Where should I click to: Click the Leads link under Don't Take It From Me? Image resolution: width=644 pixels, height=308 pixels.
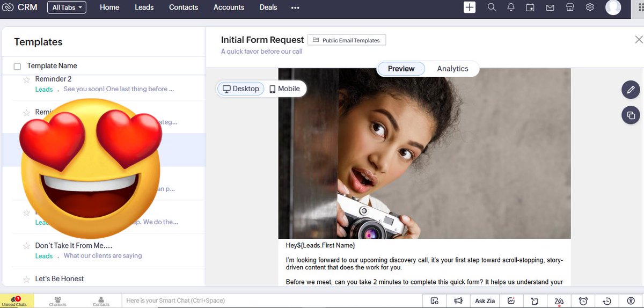coord(44,256)
